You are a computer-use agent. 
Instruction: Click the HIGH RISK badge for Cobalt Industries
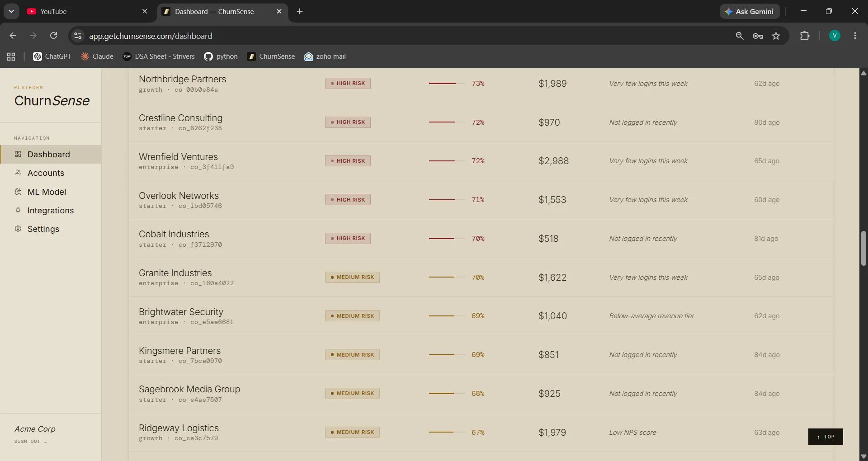point(348,238)
